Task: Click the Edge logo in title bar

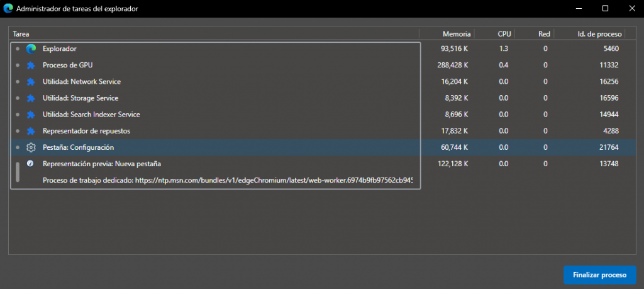Action: coord(8,9)
